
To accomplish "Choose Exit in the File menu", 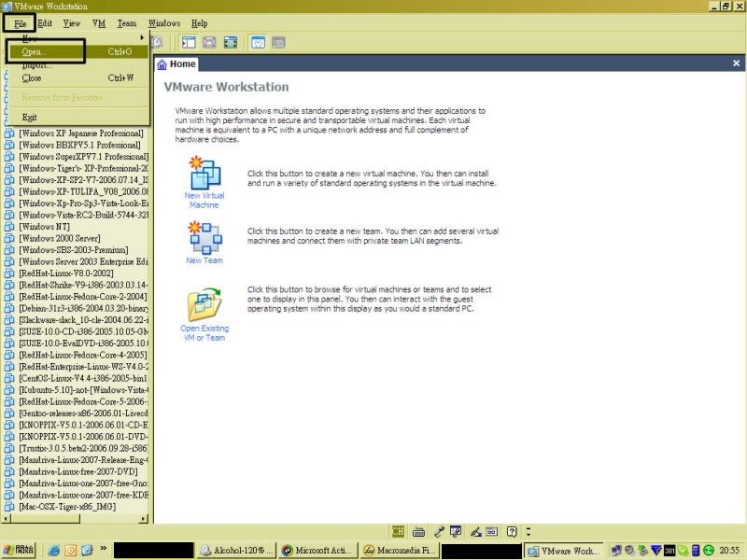I will click(78, 118).
